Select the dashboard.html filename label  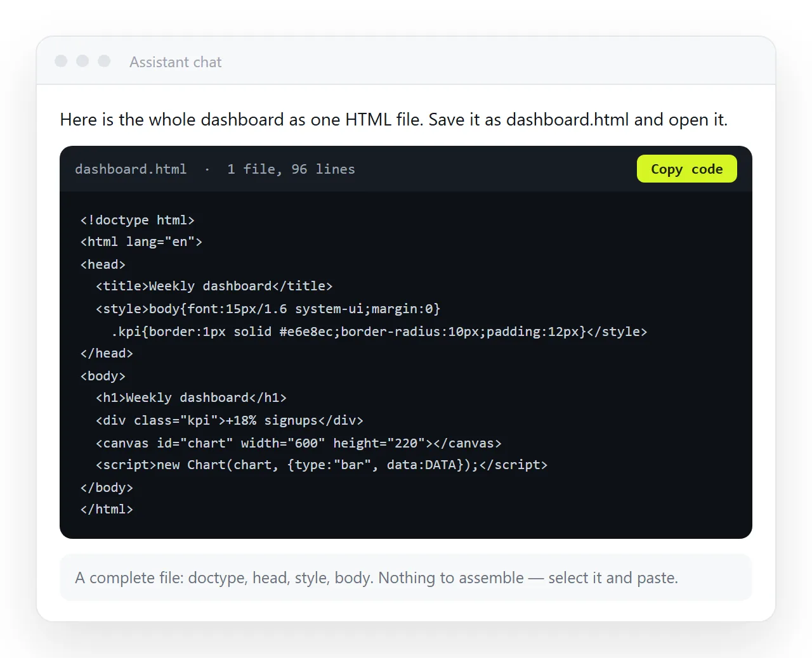pos(131,169)
